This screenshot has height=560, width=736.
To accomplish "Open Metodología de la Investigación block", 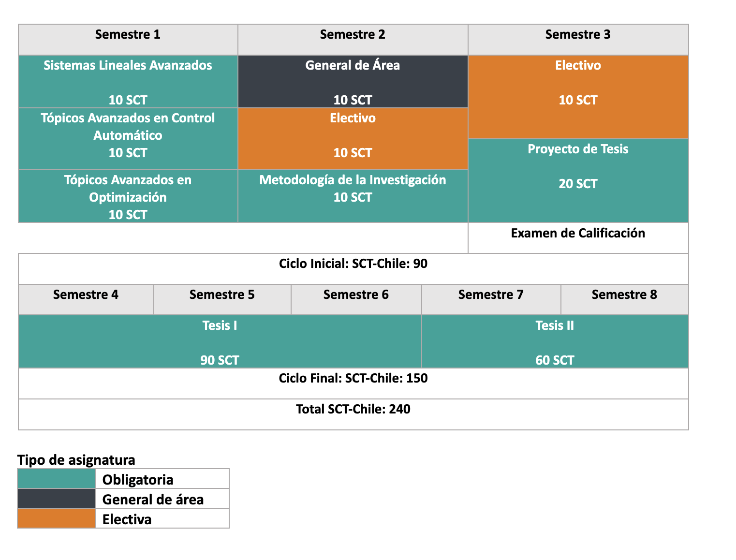I will pyautogui.click(x=353, y=196).
